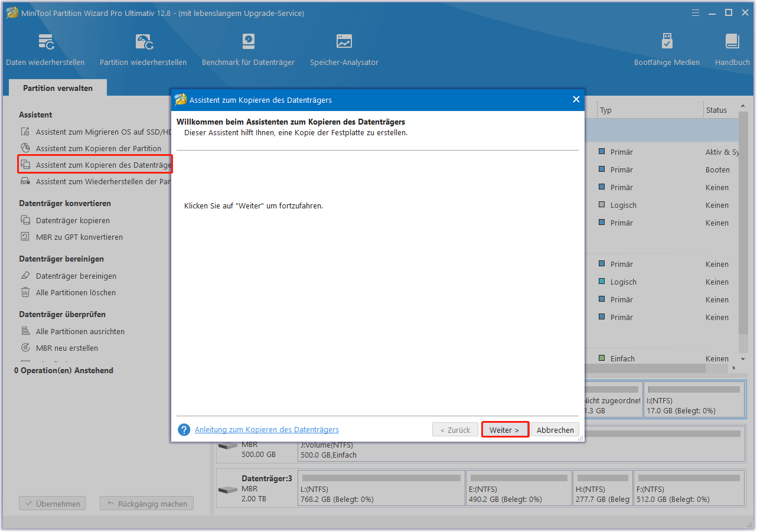
Task: Open Bootfähige Medien builder
Action: tap(667, 50)
